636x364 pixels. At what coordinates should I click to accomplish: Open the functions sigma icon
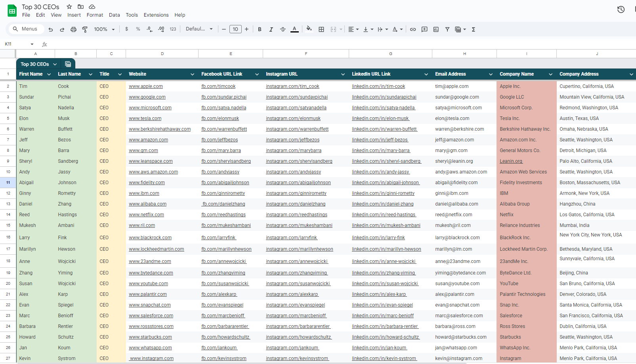(473, 29)
